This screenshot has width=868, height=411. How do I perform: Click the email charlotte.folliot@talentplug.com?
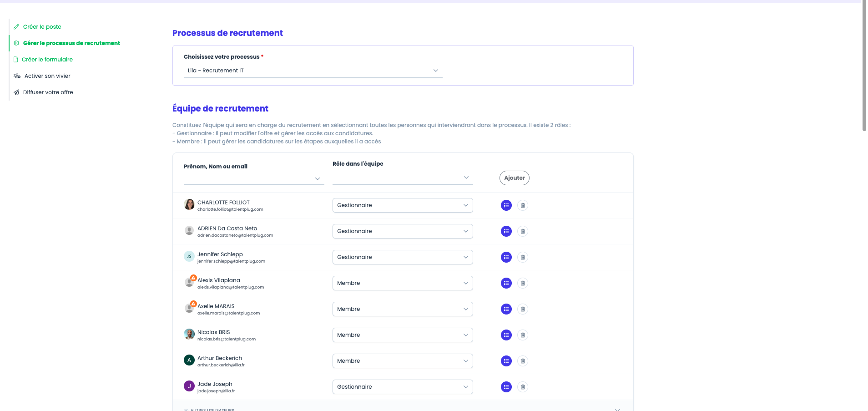pos(230,209)
